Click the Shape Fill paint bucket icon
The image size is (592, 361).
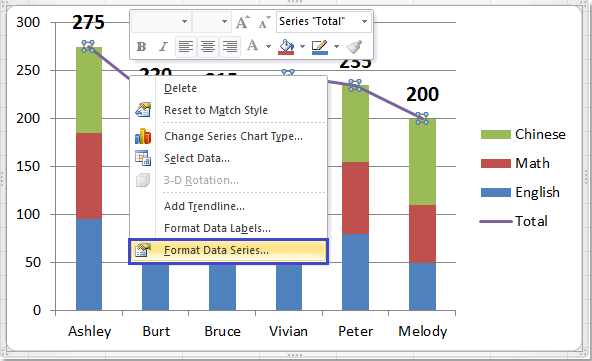[x=286, y=47]
